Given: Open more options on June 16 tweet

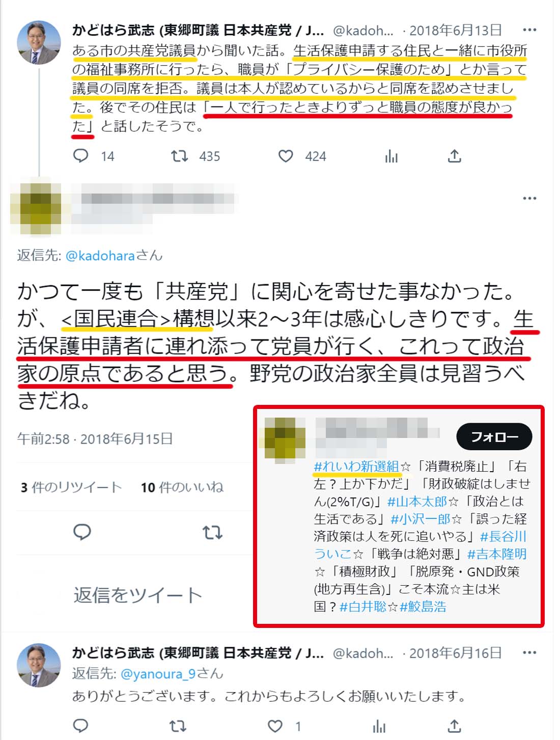Looking at the screenshot, I should [529, 652].
